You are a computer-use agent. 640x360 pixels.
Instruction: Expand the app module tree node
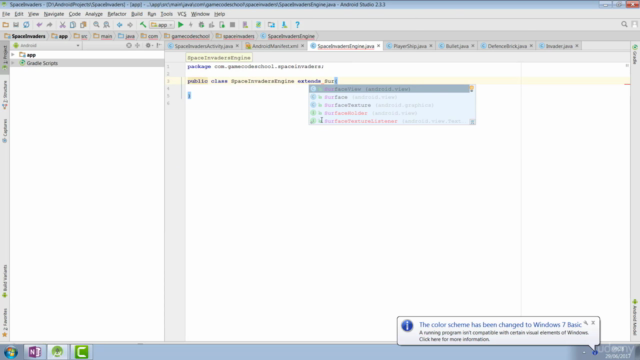[x=13, y=55]
